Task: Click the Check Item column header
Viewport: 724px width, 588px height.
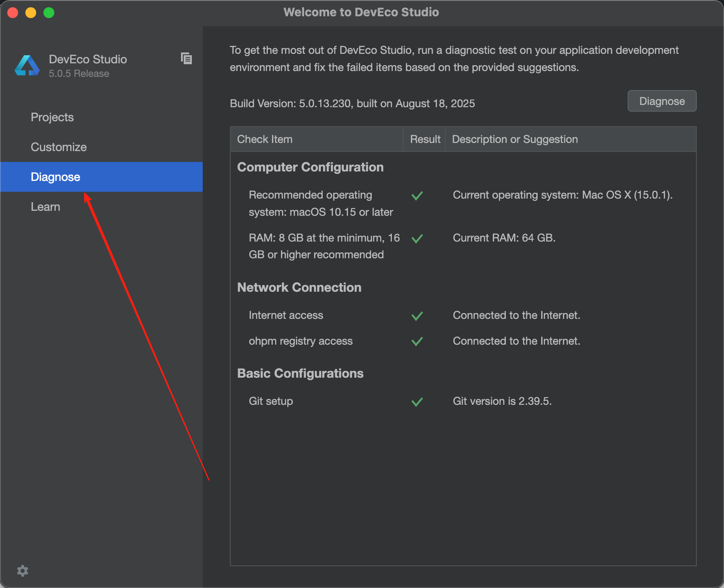Action: 265,139
